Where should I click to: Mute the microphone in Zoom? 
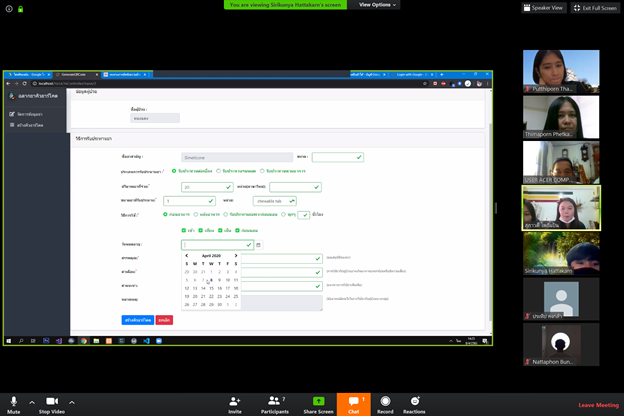click(16, 402)
